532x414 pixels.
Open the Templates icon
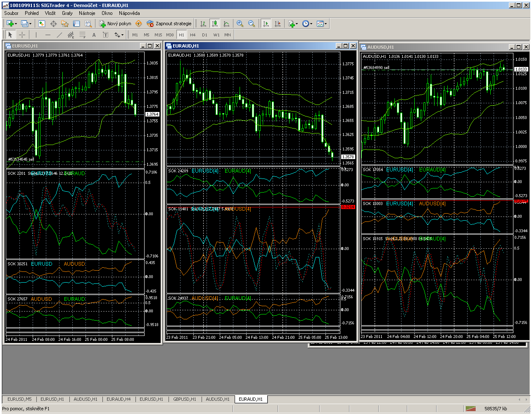320,24
